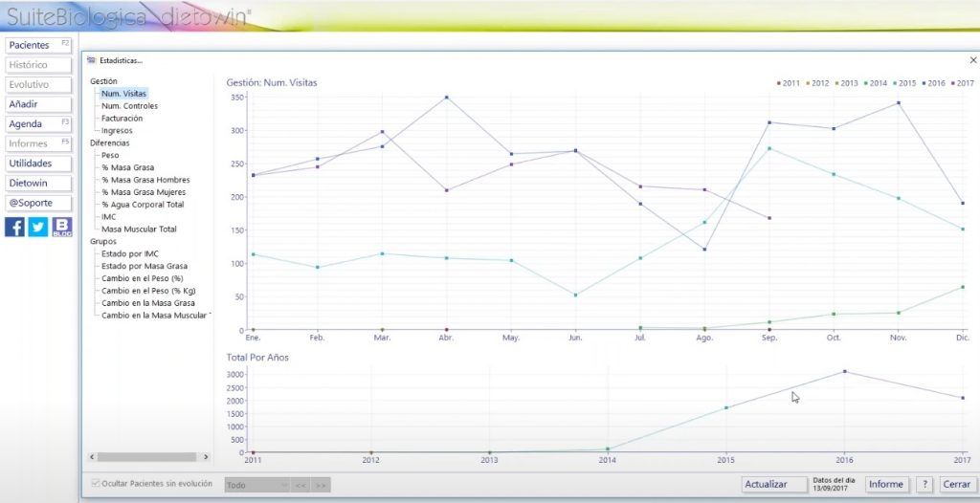This screenshot has width=980, height=503.
Task: Toggle Ocultar Pacientes sin evolución checkbox
Action: click(96, 483)
